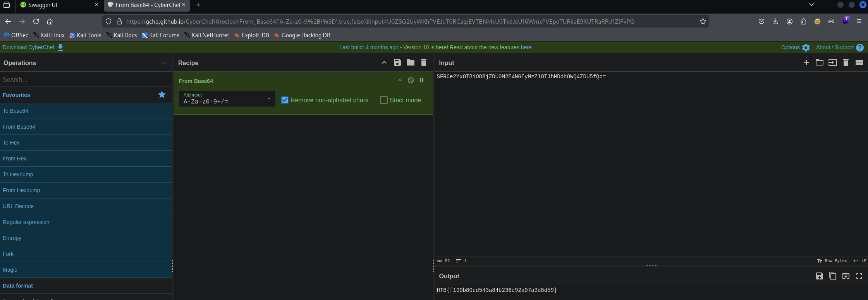
Task: Reset the input pane layout
Action: pos(859,63)
